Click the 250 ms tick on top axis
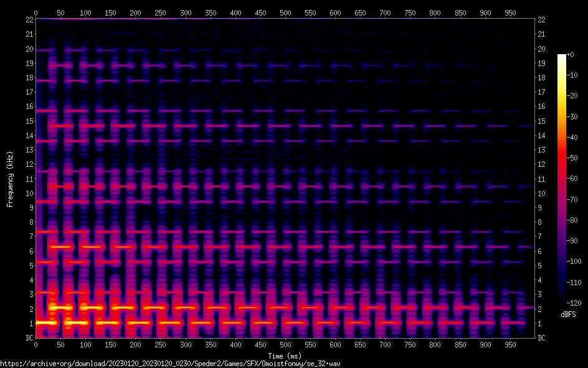588x368 pixels. (160, 12)
